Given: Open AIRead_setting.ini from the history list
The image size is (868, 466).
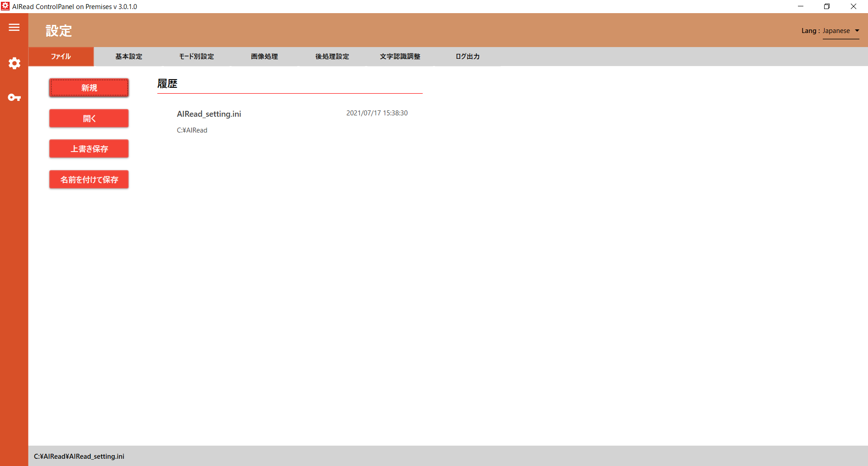Looking at the screenshot, I should coord(209,114).
